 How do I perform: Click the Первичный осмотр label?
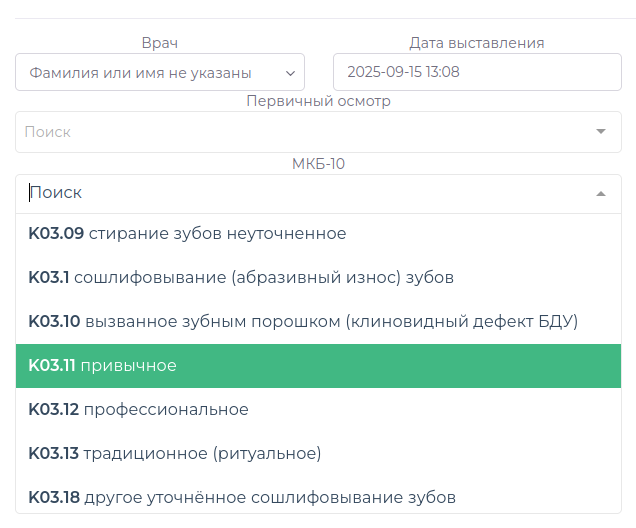click(318, 101)
